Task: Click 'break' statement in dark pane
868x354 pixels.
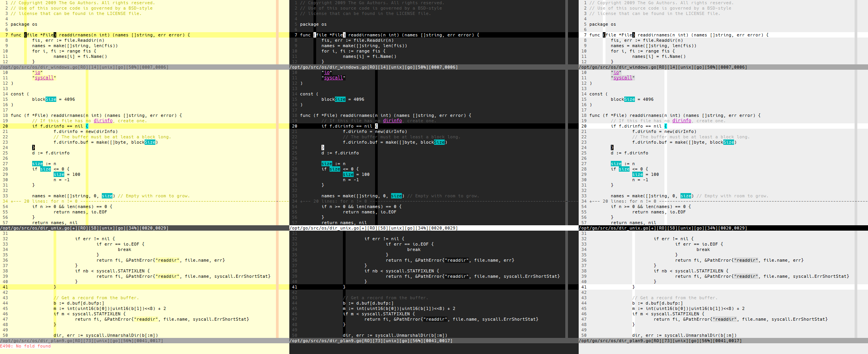Action: pyautogui.click(x=414, y=249)
